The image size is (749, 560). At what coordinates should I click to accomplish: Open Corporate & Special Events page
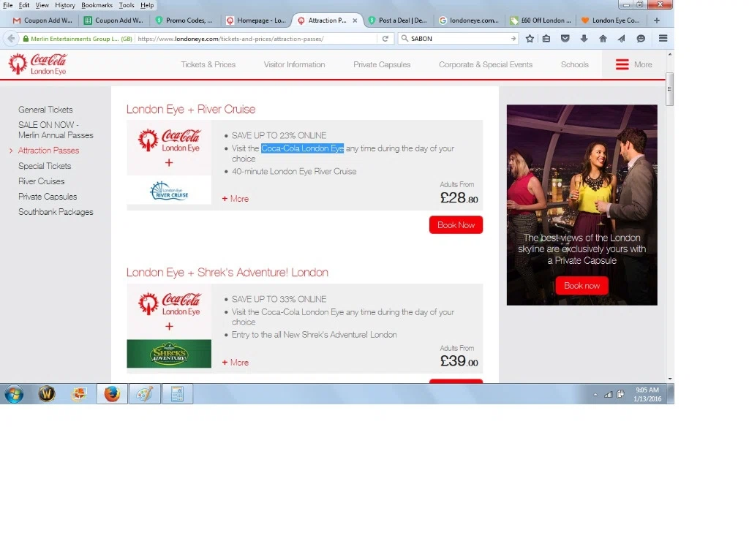point(486,64)
